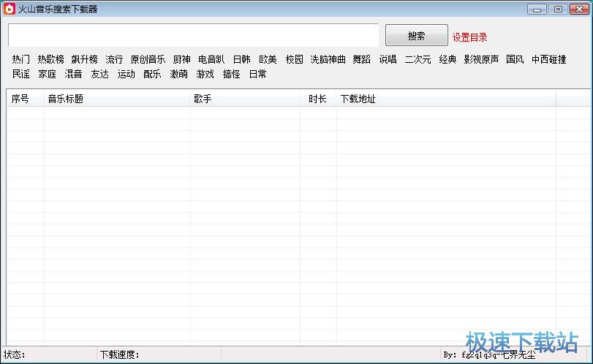Sort by the 歌手 column header
The width and height of the screenshot is (593, 364).
(245, 99)
